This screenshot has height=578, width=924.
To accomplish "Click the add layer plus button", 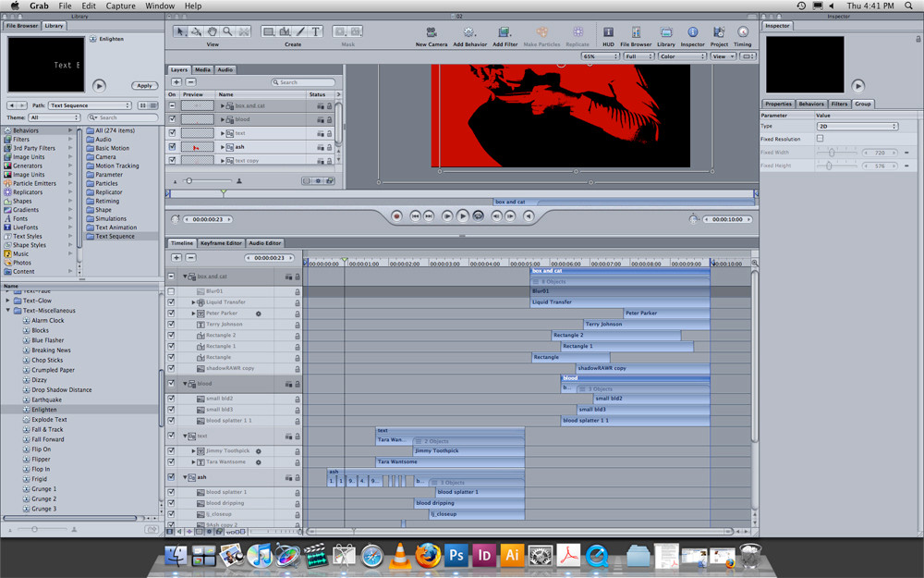I will [x=176, y=82].
